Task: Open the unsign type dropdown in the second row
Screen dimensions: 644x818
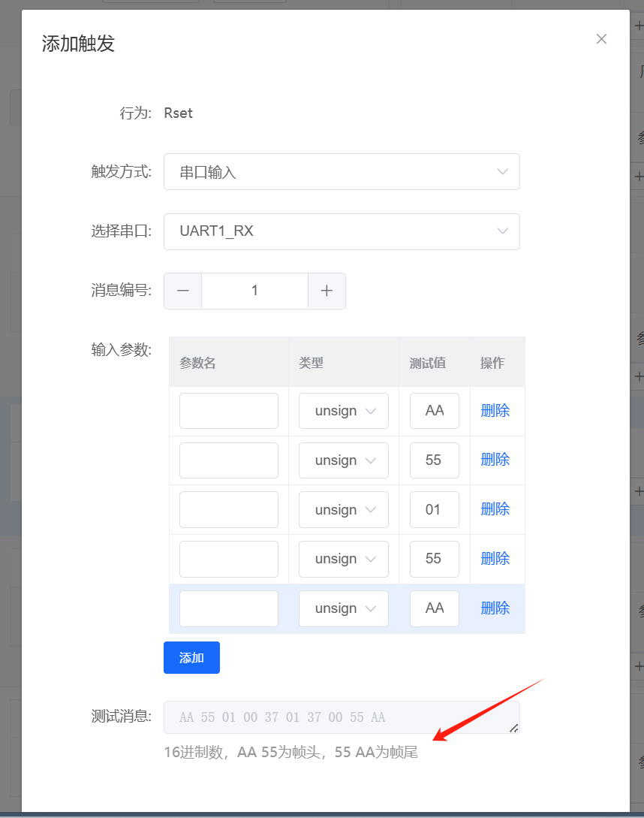Action: click(343, 460)
